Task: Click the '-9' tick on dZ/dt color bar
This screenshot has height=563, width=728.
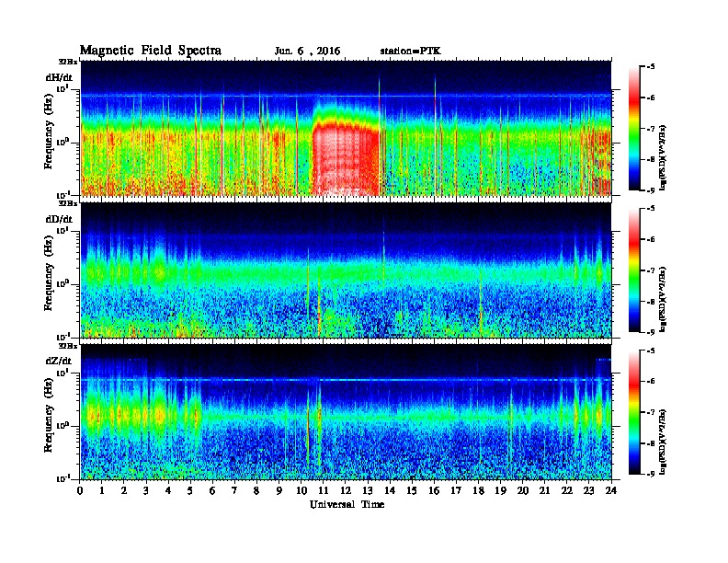Action: [x=651, y=474]
